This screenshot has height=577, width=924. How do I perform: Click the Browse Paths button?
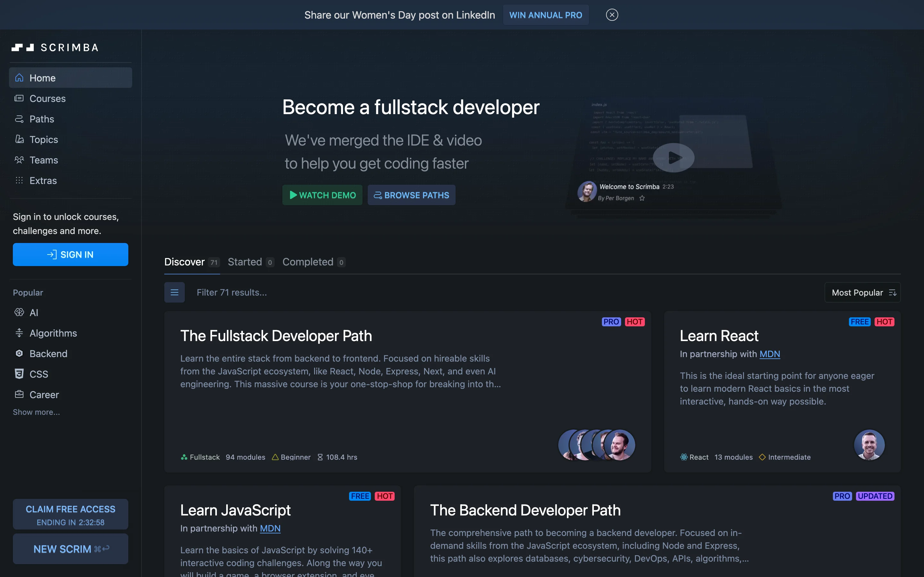(411, 195)
